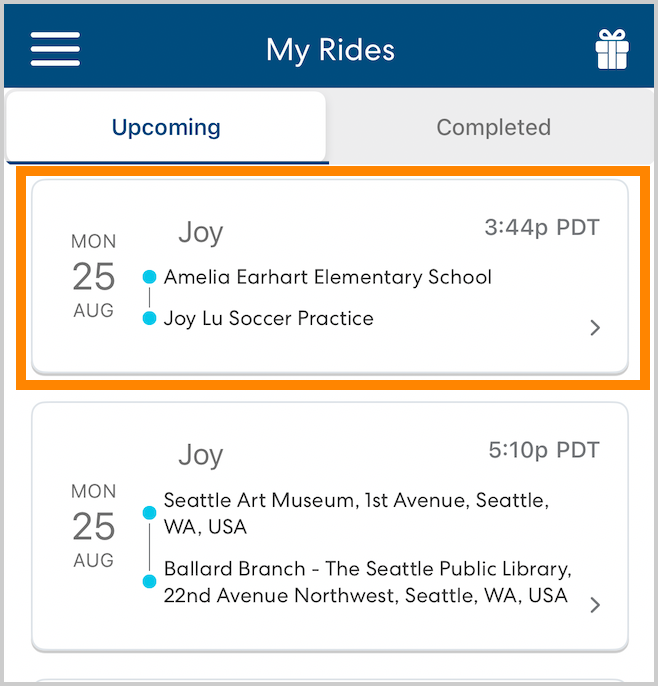658x686 pixels.
Task: Click the pickup dot beside Seattle Art Museum
Action: [149, 513]
